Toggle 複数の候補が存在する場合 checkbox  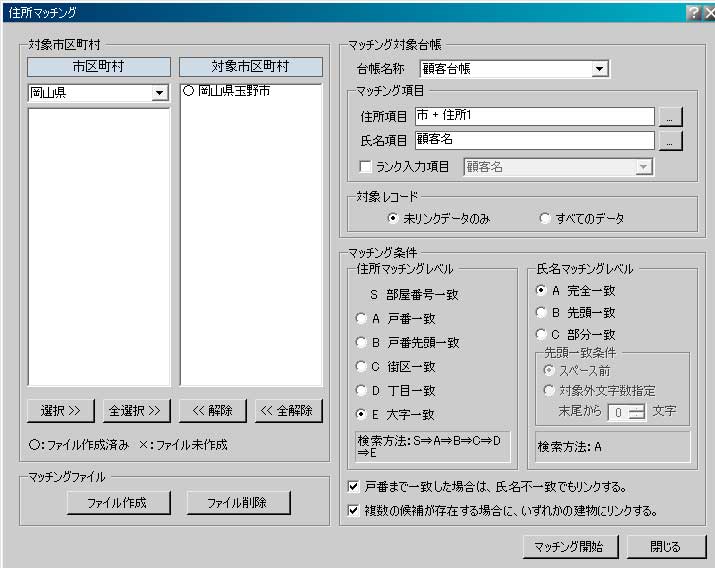click(x=353, y=511)
